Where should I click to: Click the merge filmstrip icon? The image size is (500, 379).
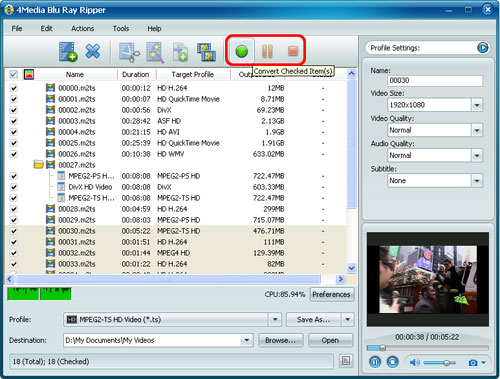pyautogui.click(x=206, y=52)
